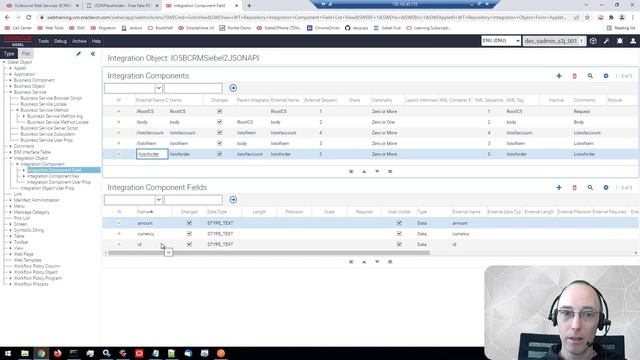
Task: Open Help menu
Action: click(96, 41)
